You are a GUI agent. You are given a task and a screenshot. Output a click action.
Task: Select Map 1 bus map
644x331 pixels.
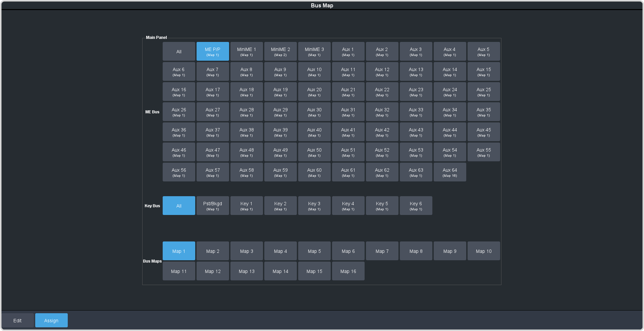pos(179,251)
